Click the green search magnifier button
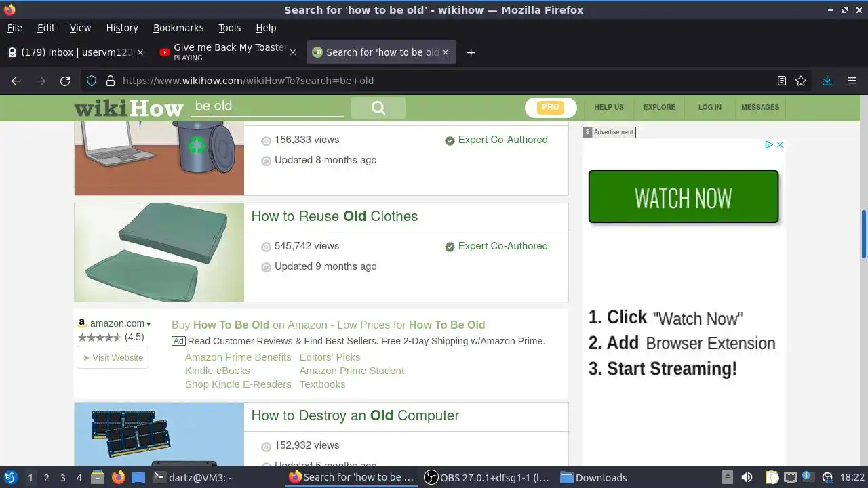Image resolution: width=868 pixels, height=488 pixels. point(378,108)
